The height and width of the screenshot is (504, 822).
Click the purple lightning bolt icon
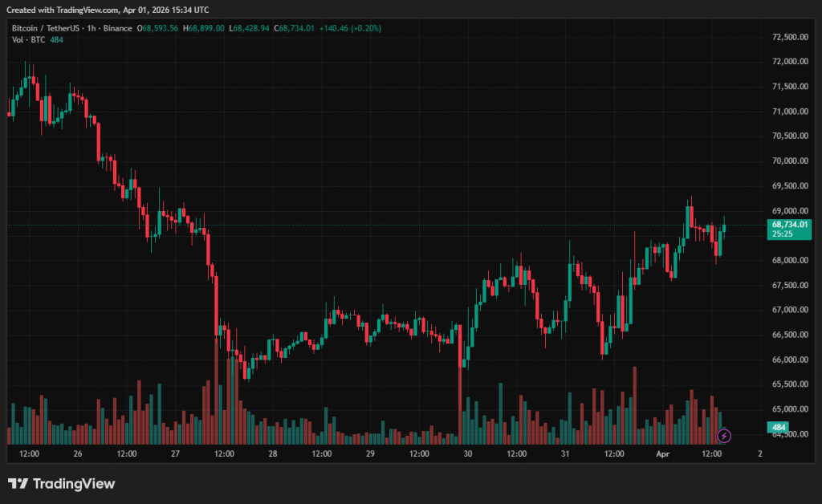pyautogui.click(x=724, y=436)
